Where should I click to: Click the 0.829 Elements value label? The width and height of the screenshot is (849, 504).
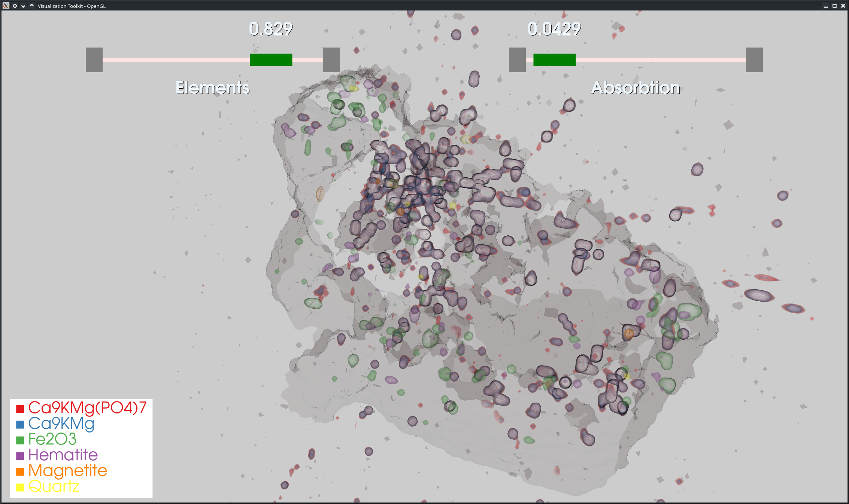pyautogui.click(x=271, y=29)
